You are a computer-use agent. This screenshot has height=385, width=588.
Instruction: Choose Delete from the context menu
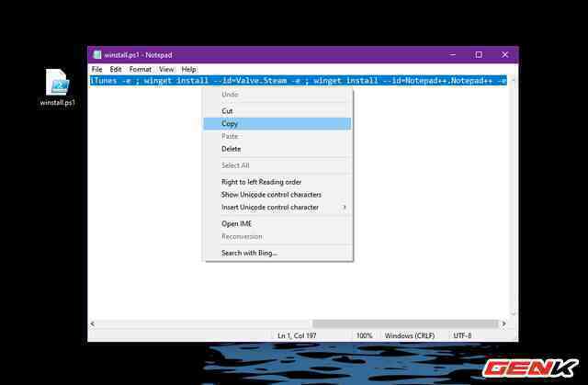[x=277, y=149]
